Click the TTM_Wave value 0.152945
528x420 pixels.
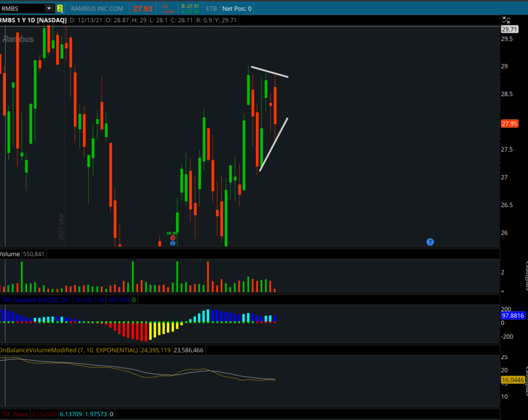[x=44, y=414]
